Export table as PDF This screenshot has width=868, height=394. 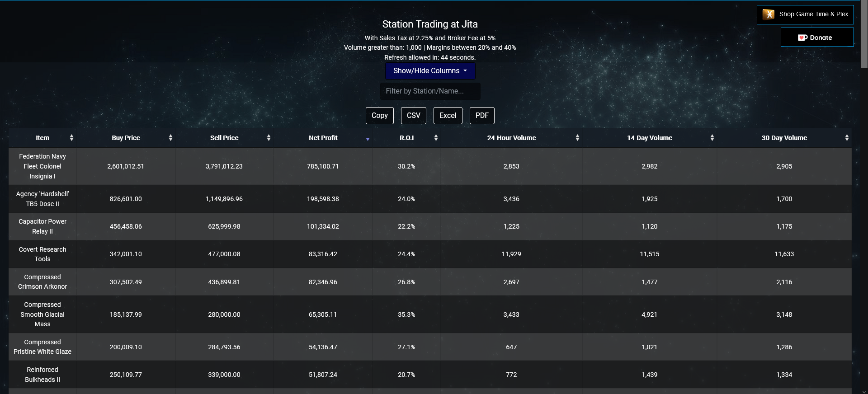tap(482, 116)
